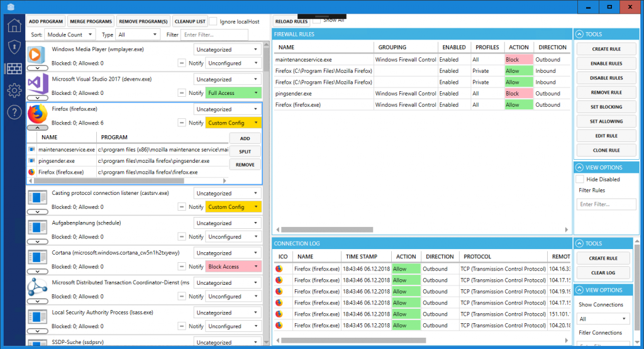The height and width of the screenshot is (349, 644).
Task: Toggle Notify box for Cortana
Action: point(182,267)
